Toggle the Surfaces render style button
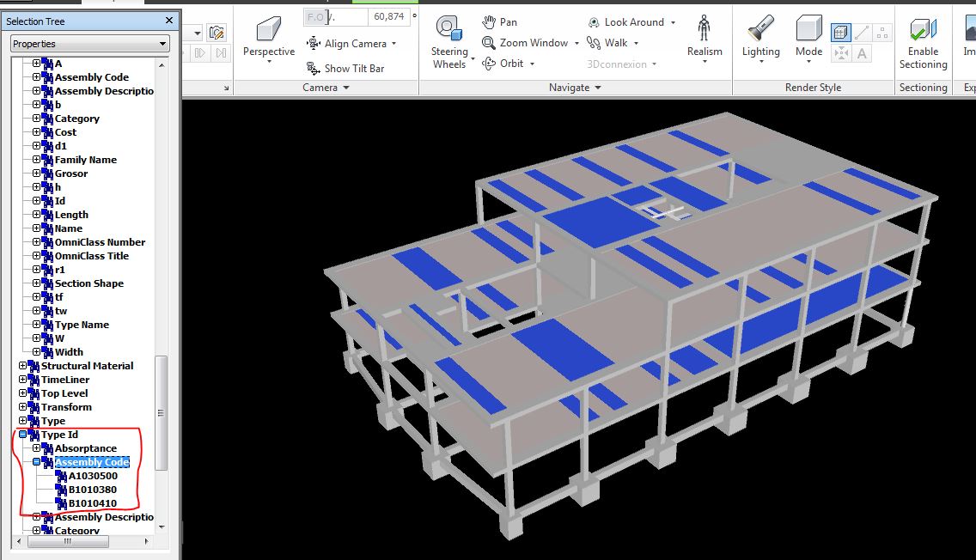976x560 pixels. [840, 32]
